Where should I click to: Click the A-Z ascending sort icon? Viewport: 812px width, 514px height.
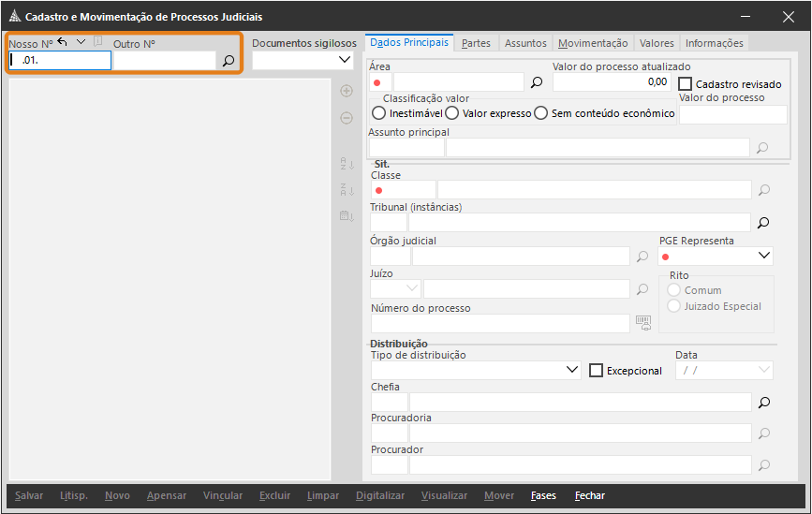[x=347, y=164]
